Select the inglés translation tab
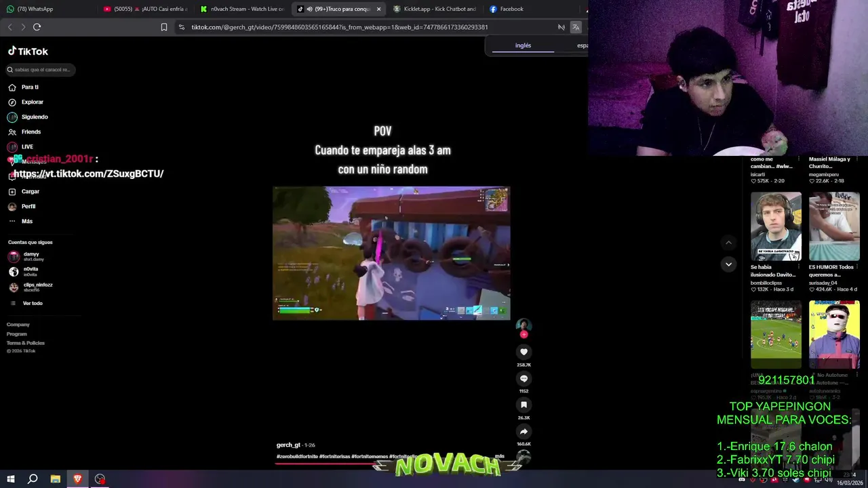The width and height of the screenshot is (868, 488). click(x=523, y=45)
